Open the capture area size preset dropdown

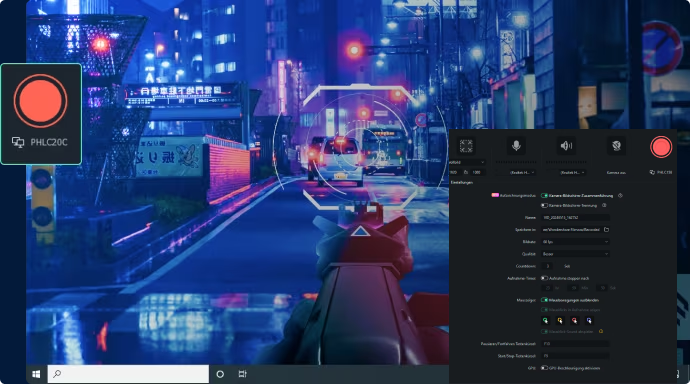(467, 162)
